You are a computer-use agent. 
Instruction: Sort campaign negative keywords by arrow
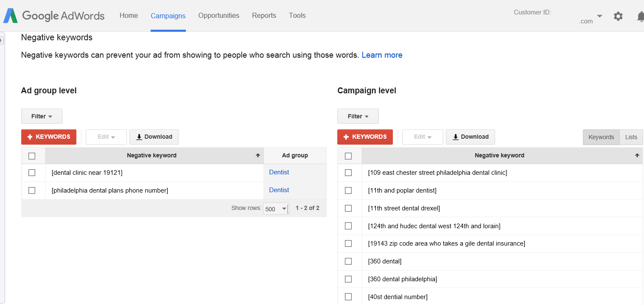[637, 156]
